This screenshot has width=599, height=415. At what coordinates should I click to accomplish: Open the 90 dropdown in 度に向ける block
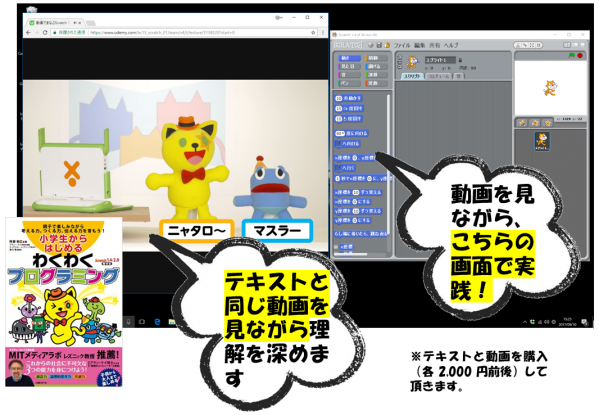tap(339, 133)
